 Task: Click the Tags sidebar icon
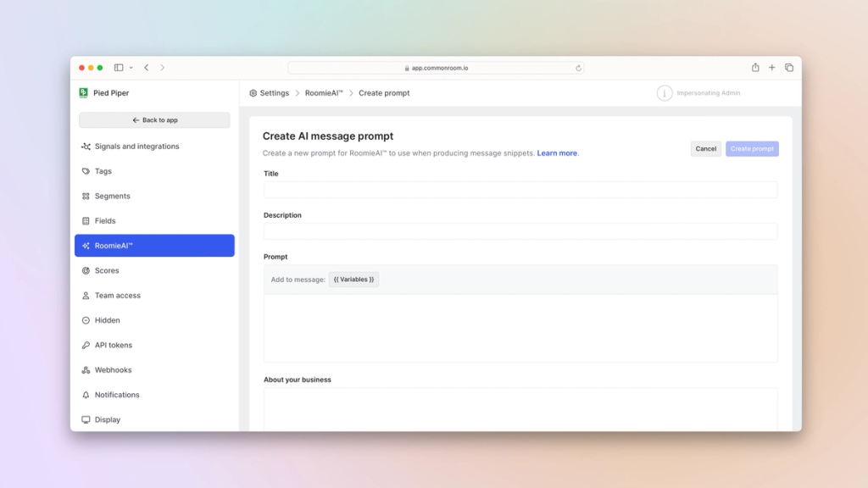tap(86, 171)
